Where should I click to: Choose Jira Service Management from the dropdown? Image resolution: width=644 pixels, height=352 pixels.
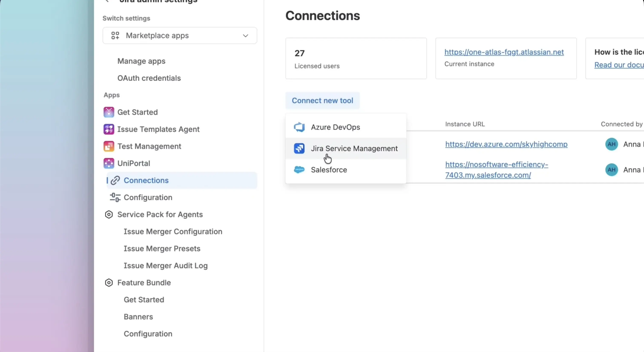[346, 148]
